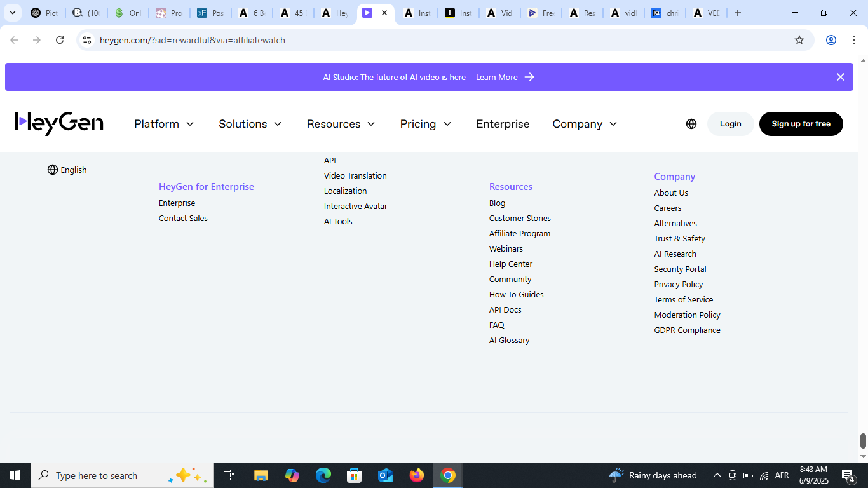This screenshot has height=488, width=868.
Task: Open the tab search dropdown
Action: point(12,13)
